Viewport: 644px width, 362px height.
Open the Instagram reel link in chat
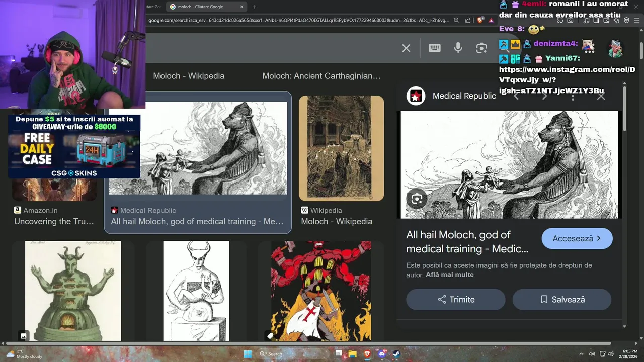click(x=567, y=80)
